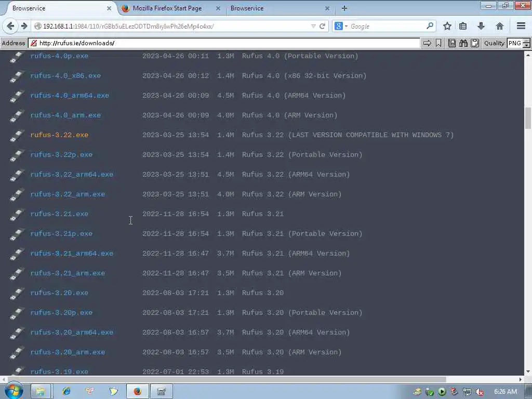The image size is (532, 399).
Task: Click the forward arrow in Firefox toolbar
Action: [24, 26]
